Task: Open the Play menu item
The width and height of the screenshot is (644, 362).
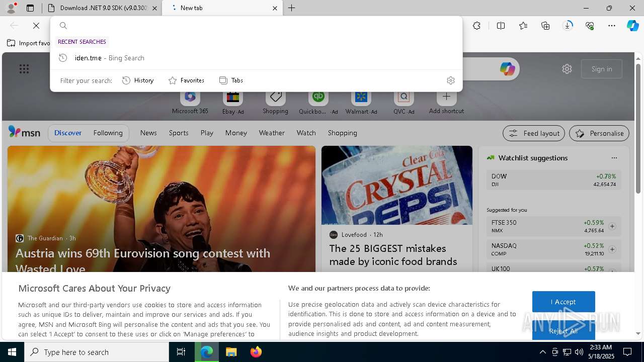Action: click(x=207, y=133)
